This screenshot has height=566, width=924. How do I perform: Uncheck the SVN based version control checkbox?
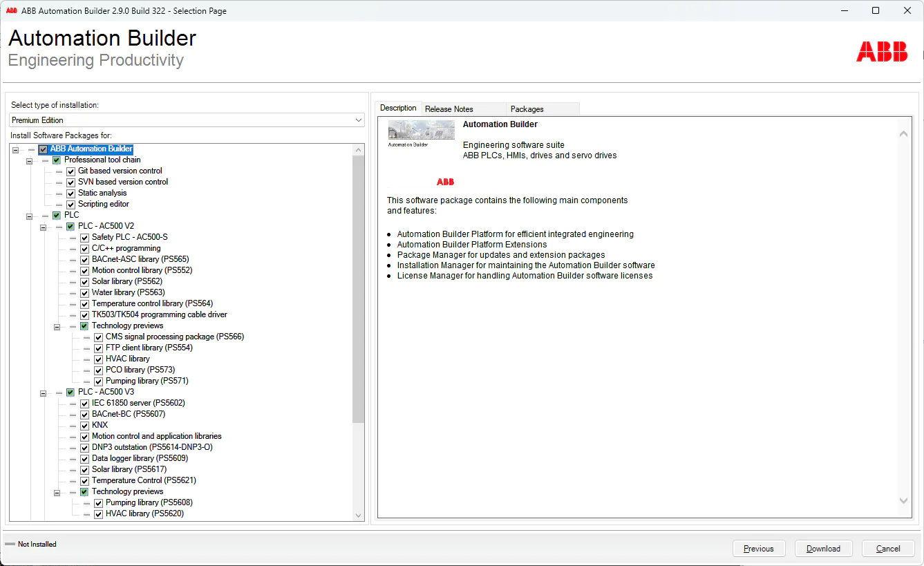tap(70, 182)
